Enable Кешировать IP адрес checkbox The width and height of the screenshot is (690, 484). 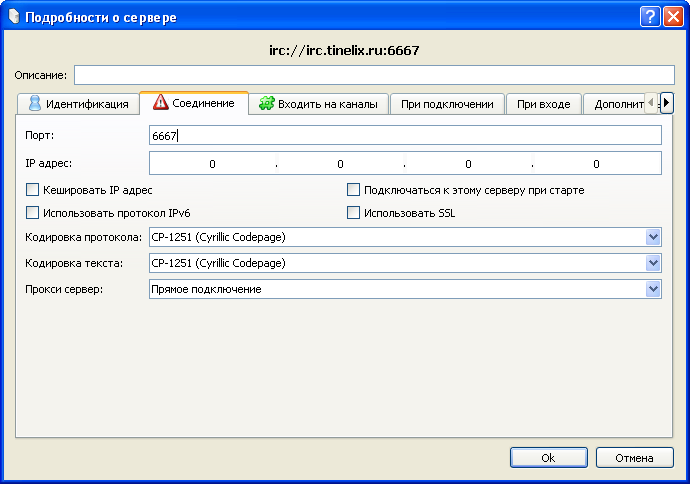(32, 189)
